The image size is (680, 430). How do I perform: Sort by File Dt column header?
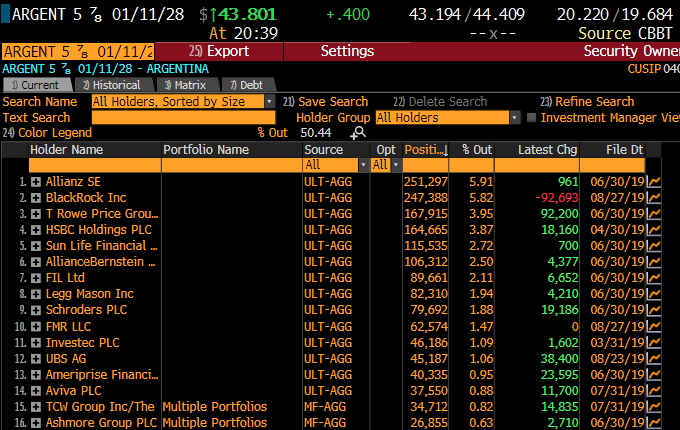click(612, 150)
